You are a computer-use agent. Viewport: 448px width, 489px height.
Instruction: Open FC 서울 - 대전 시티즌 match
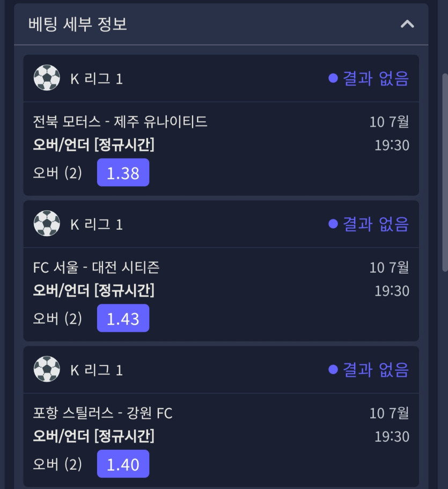[96, 267]
